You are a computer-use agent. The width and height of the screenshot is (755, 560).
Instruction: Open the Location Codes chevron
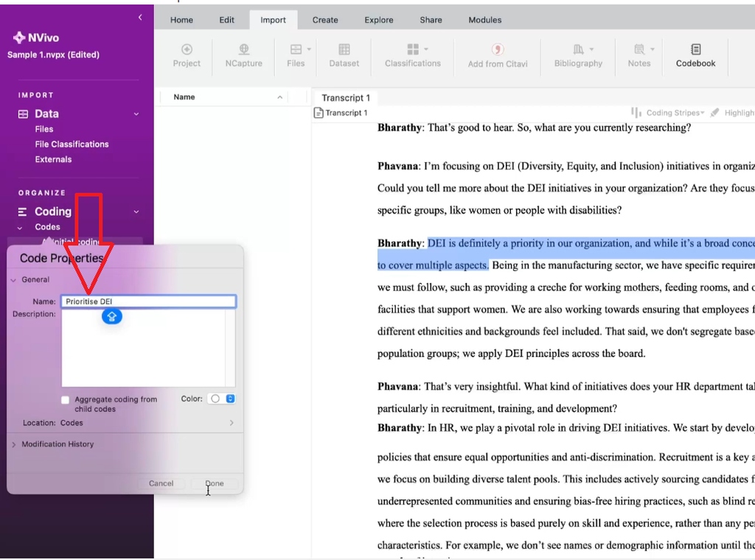232,423
